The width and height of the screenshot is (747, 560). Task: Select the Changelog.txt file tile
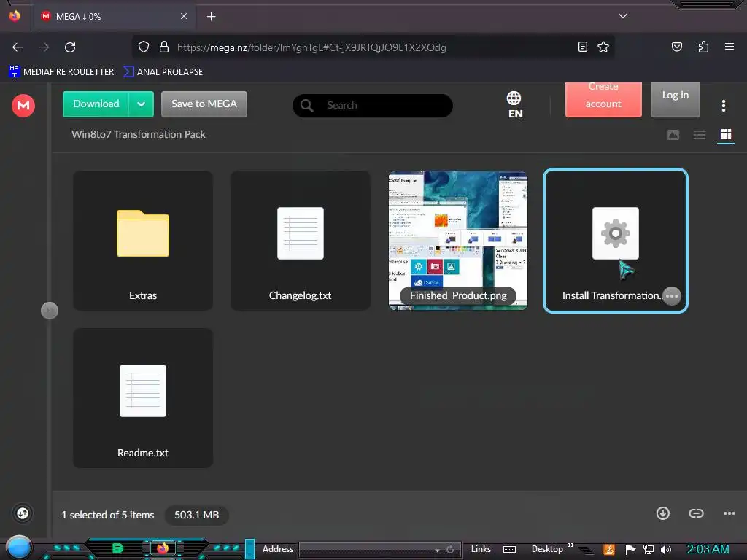pos(300,241)
